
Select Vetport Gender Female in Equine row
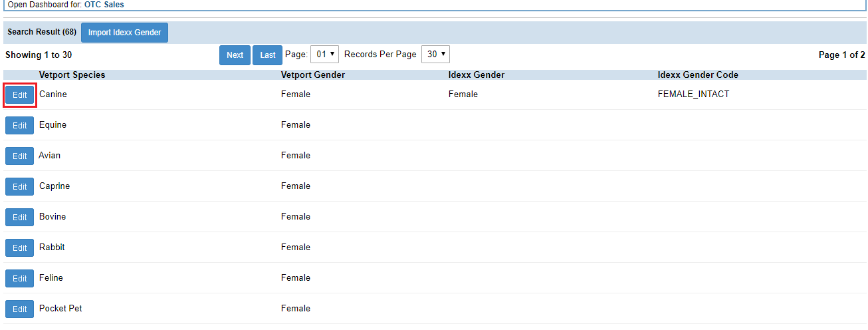296,125
